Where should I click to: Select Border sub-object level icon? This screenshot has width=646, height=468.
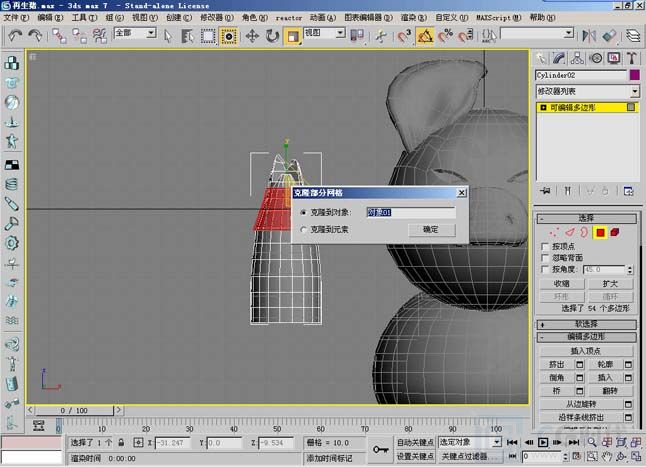(x=584, y=233)
